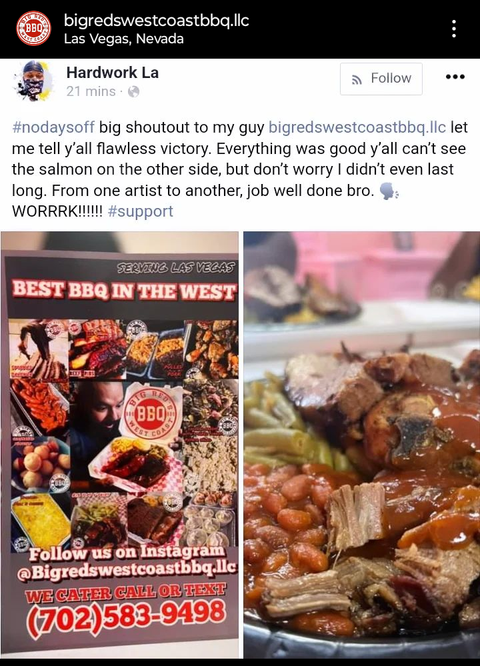The height and width of the screenshot is (666, 480).
Task: Tap the @Bigredswestcoastbbq.llc Instagram handle on flyer
Action: pyautogui.click(x=127, y=570)
